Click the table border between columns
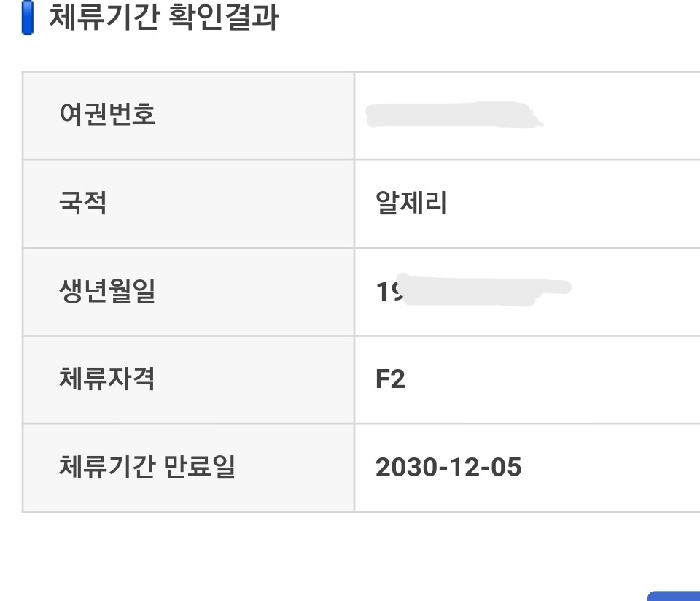Viewport: 700px width, 601px height. click(354, 292)
